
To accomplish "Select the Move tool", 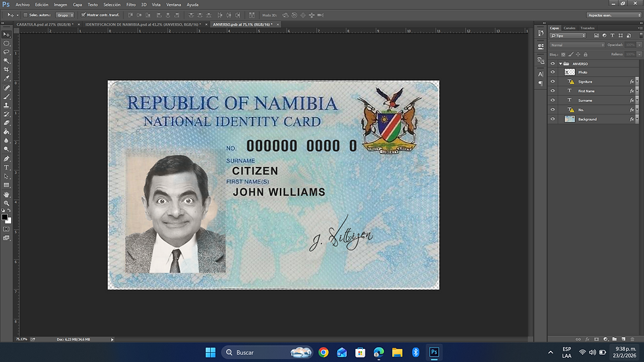I will (6, 34).
